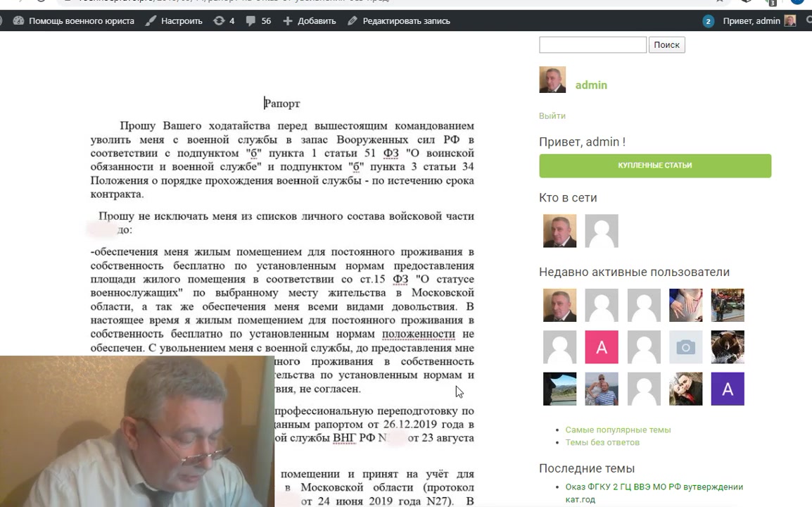The height and width of the screenshot is (507, 812).
Task: Open the purple letter A user avatar
Action: [x=727, y=389]
